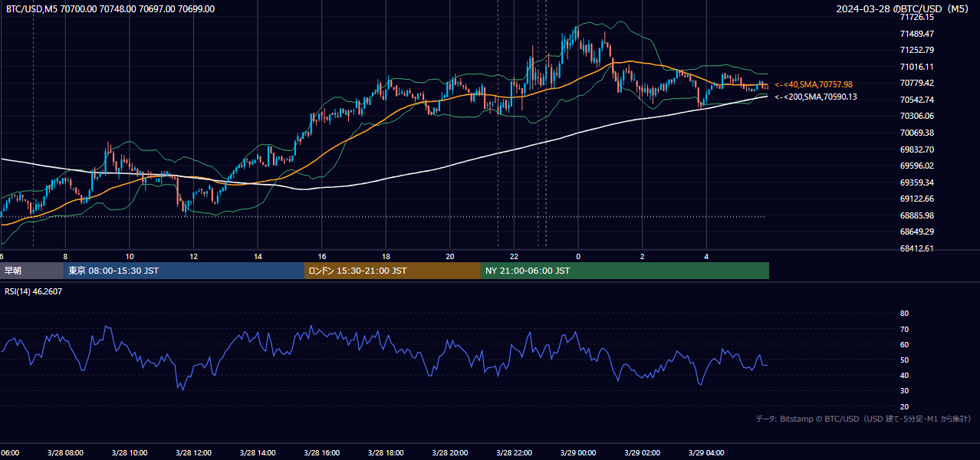This screenshot has height=460, width=980.
Task: Click the 68649.29 price axis value
Action: pyautogui.click(x=916, y=232)
